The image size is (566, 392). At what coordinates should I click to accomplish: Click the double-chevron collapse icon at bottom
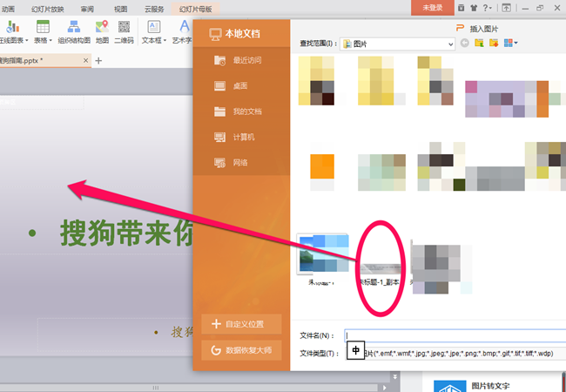(395, 377)
